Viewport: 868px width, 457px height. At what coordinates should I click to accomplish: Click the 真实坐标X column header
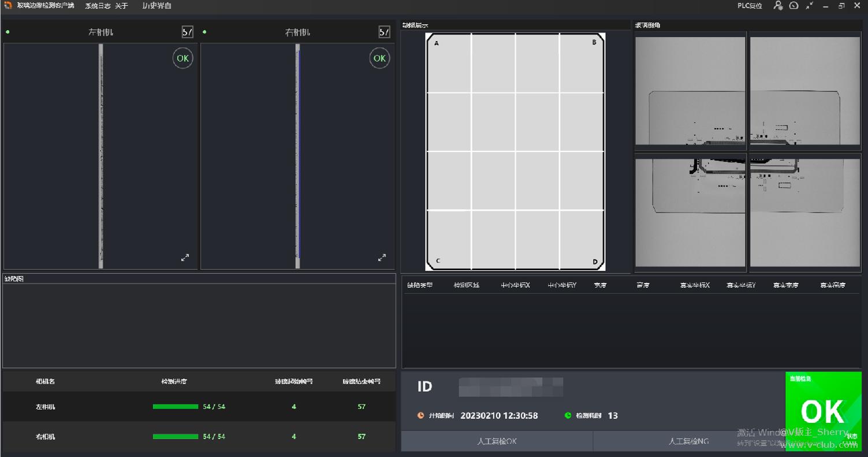pos(695,285)
